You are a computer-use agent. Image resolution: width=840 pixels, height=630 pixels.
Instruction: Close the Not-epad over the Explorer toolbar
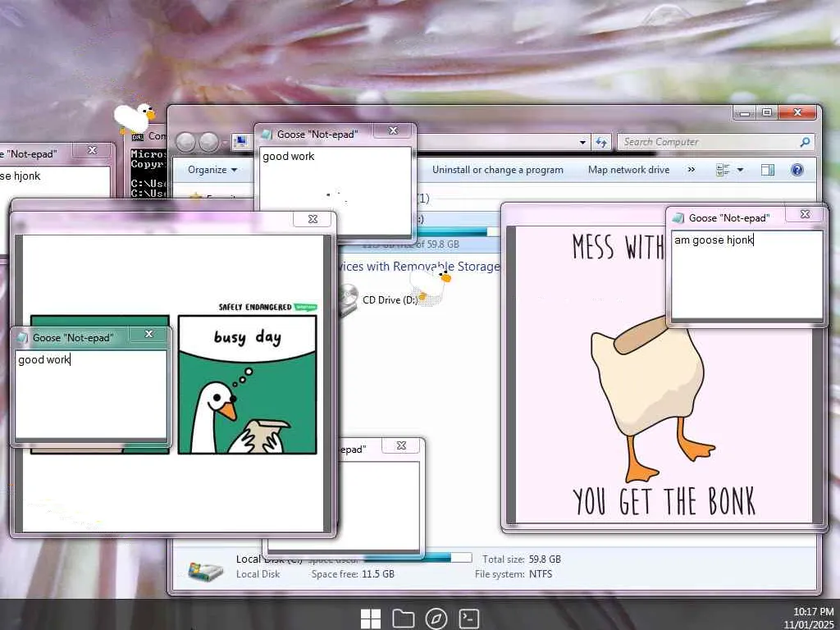pos(393,130)
